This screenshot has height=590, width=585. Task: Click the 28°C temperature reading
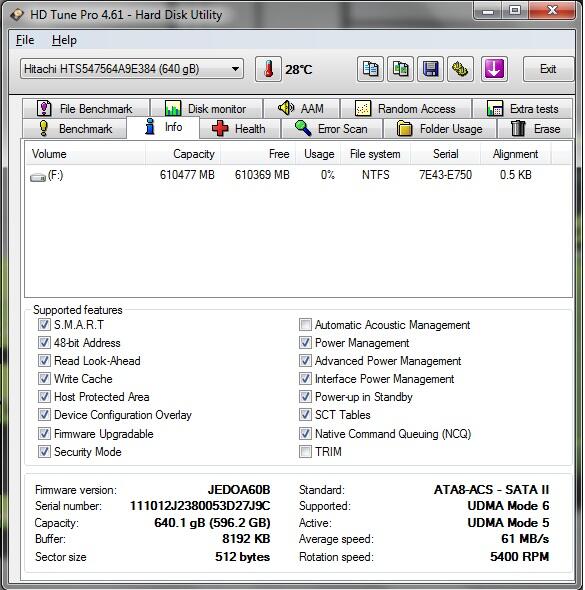298,70
